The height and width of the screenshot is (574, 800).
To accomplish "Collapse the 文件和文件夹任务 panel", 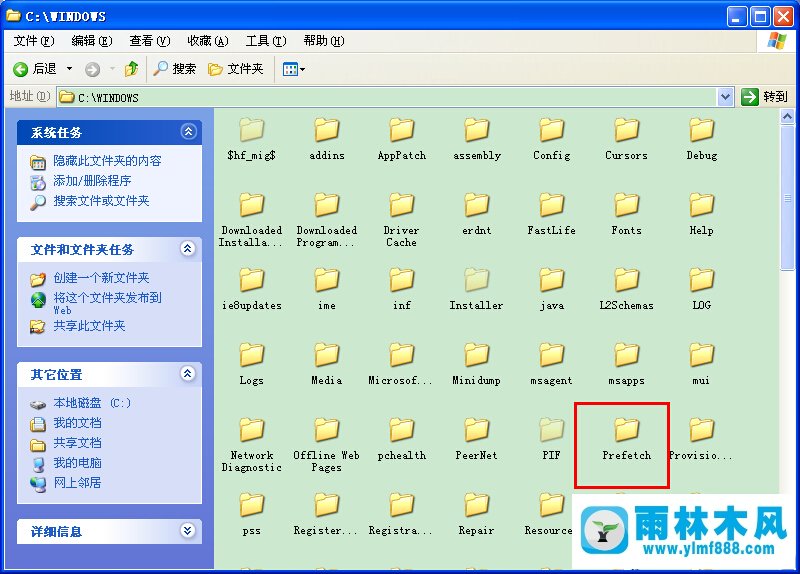I will 188,248.
